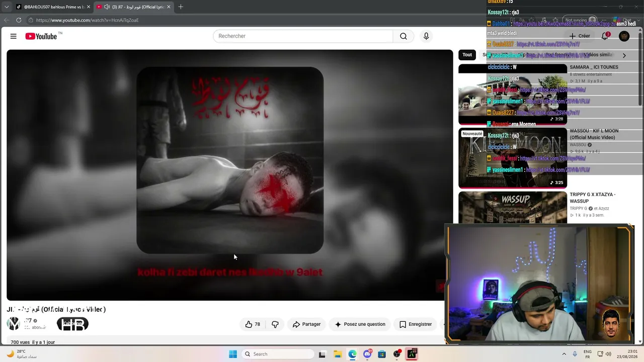644x362 pixels.
Task: Close the YouTube JI7 video tab
Action: click(169, 7)
